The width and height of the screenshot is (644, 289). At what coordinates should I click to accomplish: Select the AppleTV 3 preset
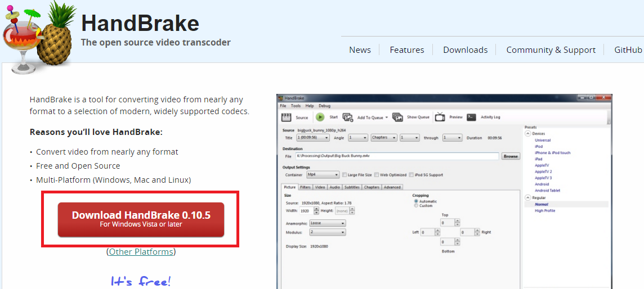point(543,178)
